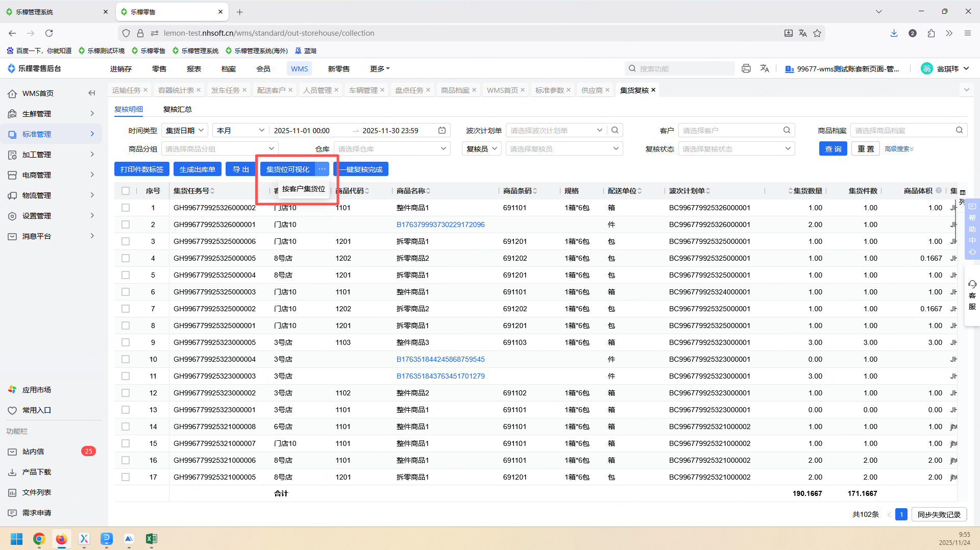This screenshot has width=980, height=550.
Task: Open the 仓库 warehouse dropdown
Action: click(391, 149)
